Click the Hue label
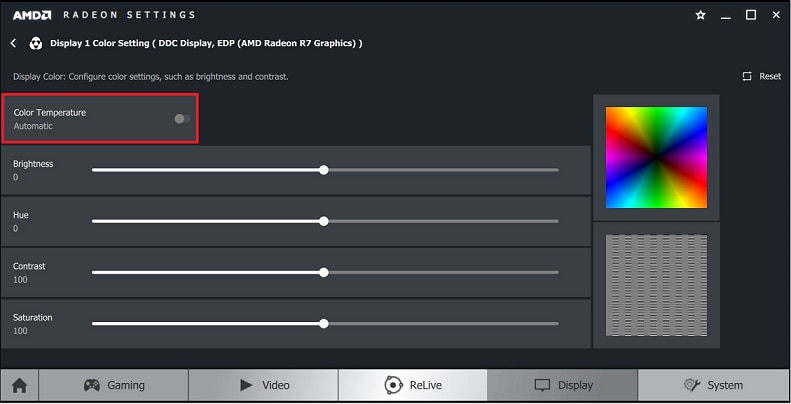Image resolution: width=791 pixels, height=404 pixels. tap(21, 215)
